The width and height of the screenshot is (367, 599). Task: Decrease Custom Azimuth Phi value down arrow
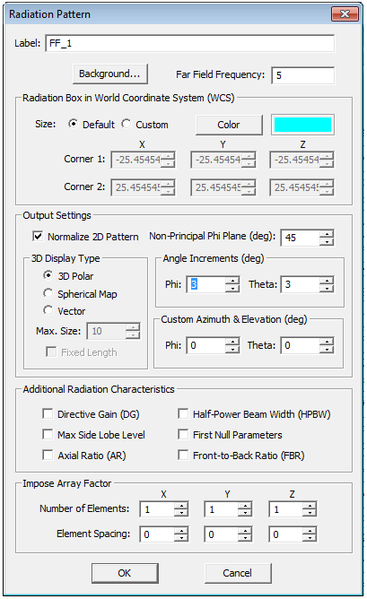click(x=232, y=349)
